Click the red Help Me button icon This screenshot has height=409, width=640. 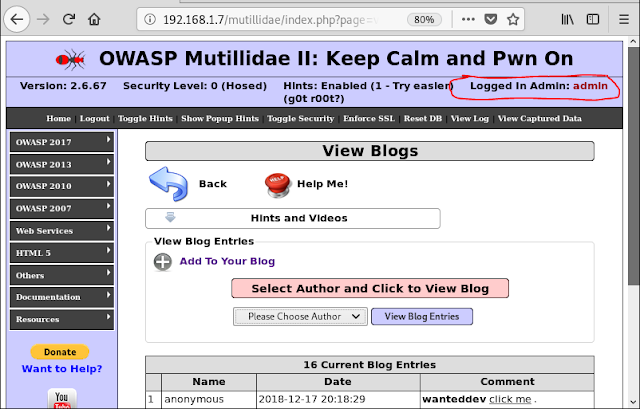(278, 185)
